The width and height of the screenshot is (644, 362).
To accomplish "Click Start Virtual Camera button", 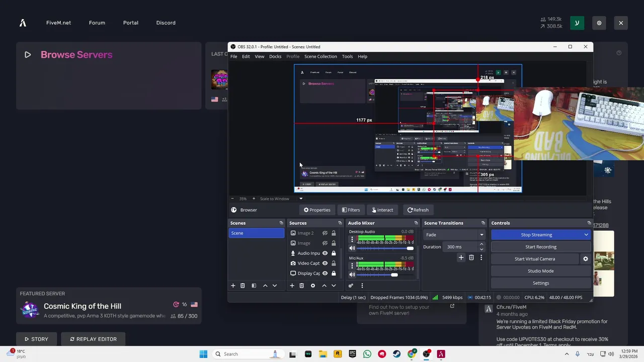I will [535, 259].
